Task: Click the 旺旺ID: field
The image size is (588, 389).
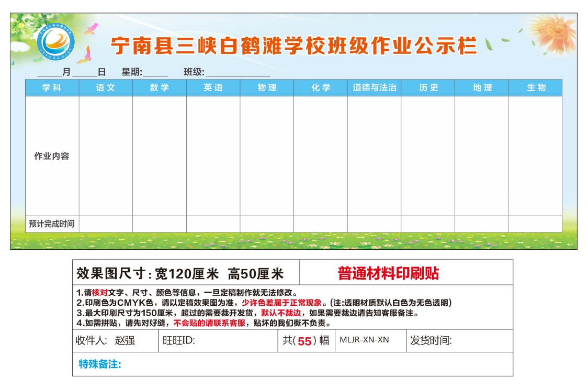Action: point(218,340)
